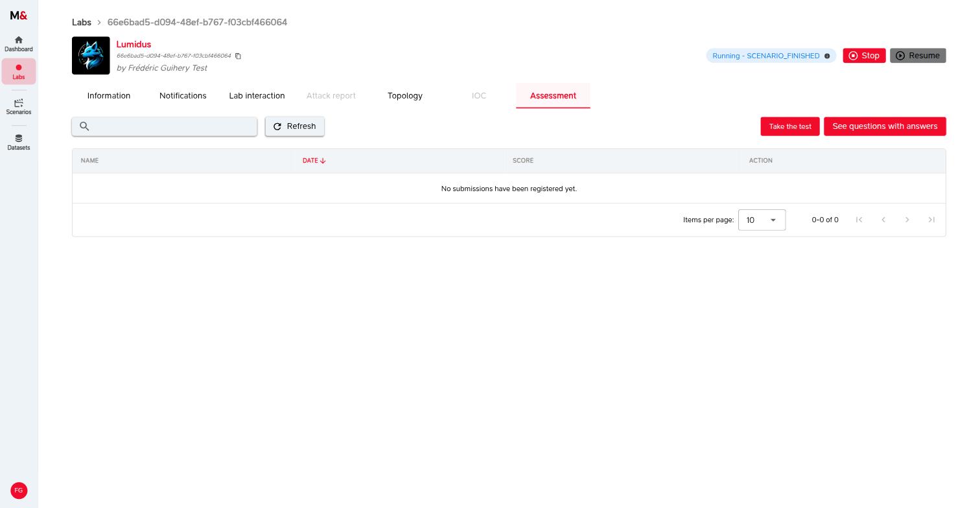Sort the table by the DATE column
This screenshot has height=508, width=980.
pyautogui.click(x=314, y=161)
